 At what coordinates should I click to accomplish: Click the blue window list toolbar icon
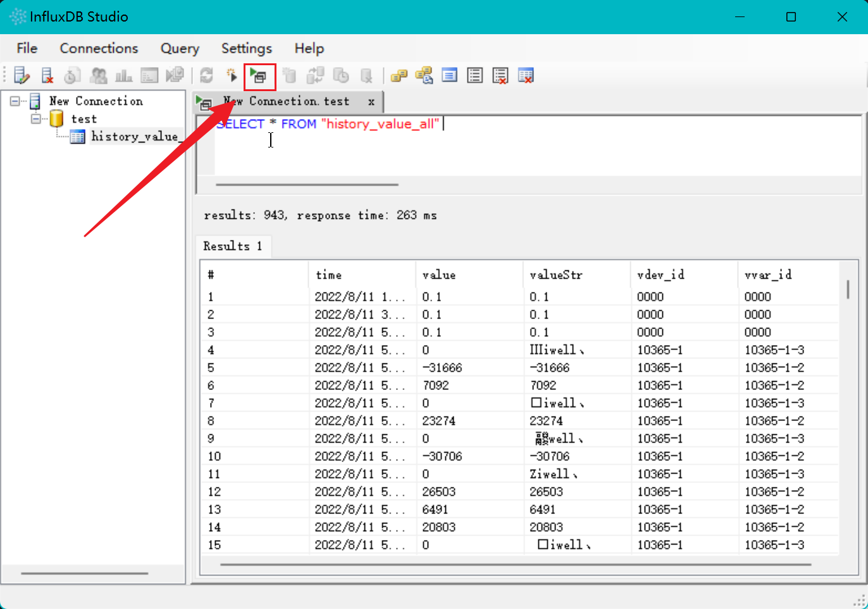click(x=450, y=75)
